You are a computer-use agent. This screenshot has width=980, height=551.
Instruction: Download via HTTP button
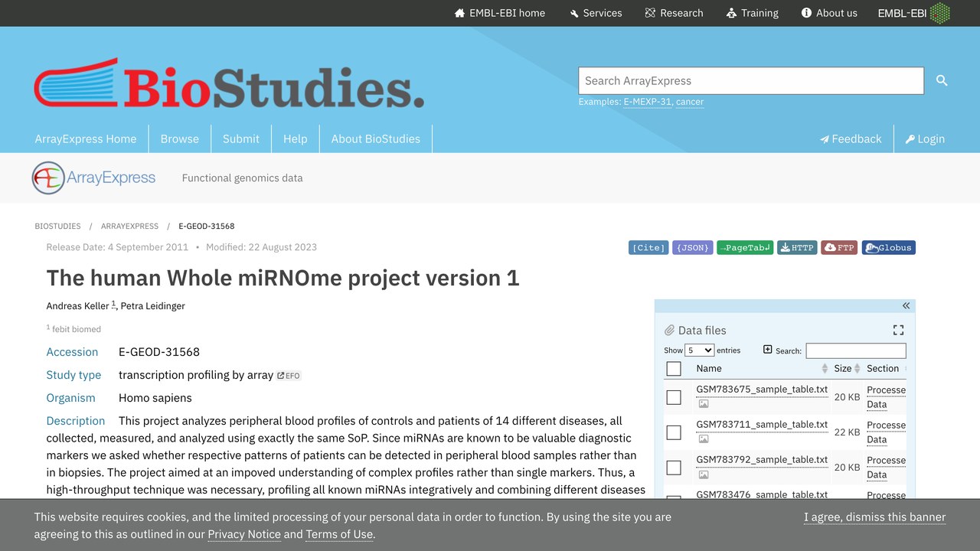click(x=797, y=247)
